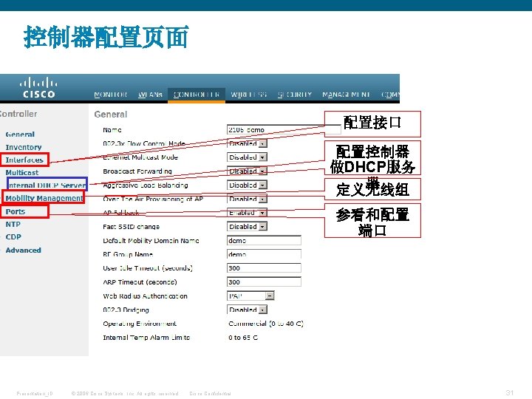Open Inventory in the sidebar
This screenshot has width=532, height=399.
pyautogui.click(x=24, y=147)
